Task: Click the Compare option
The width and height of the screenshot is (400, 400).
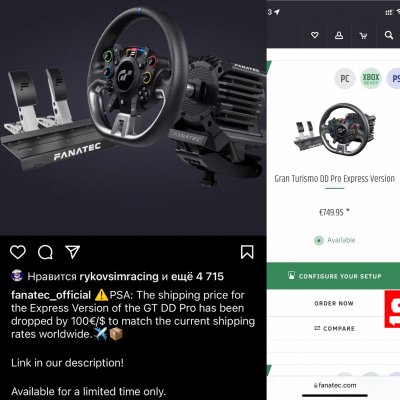Action: tap(334, 328)
